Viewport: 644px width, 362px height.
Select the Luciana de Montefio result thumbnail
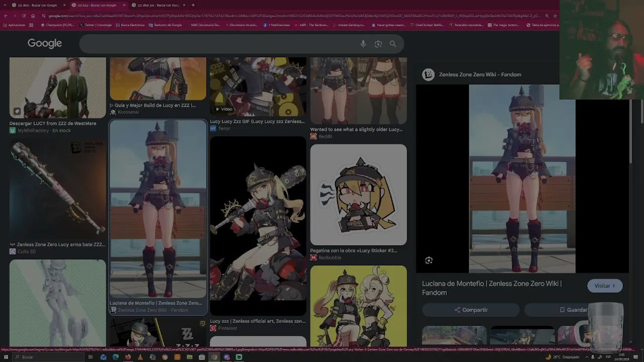click(158, 209)
